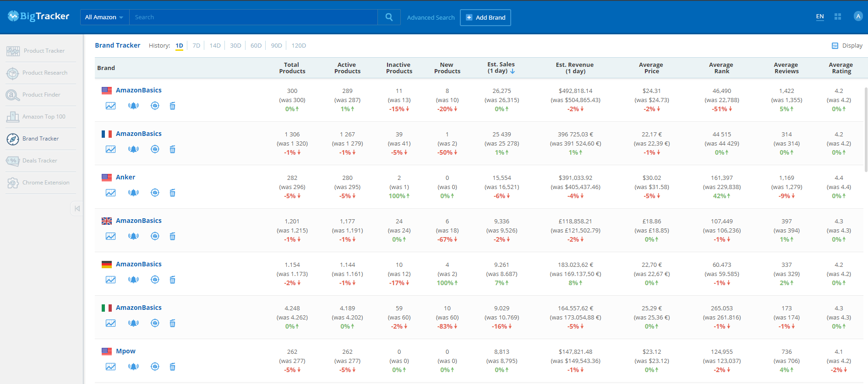Click Average Rating column header
Screen dimensions: 868x384
(x=841, y=68)
